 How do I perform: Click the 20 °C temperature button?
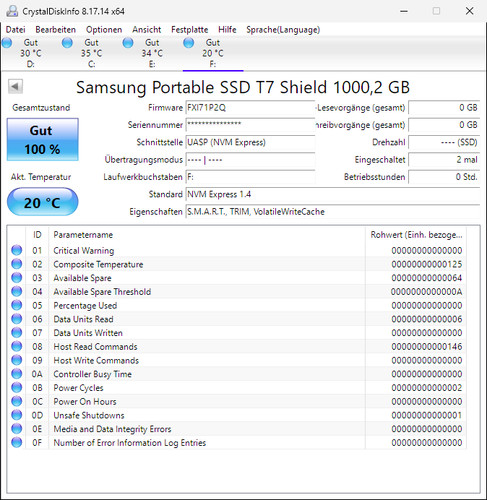(42, 202)
